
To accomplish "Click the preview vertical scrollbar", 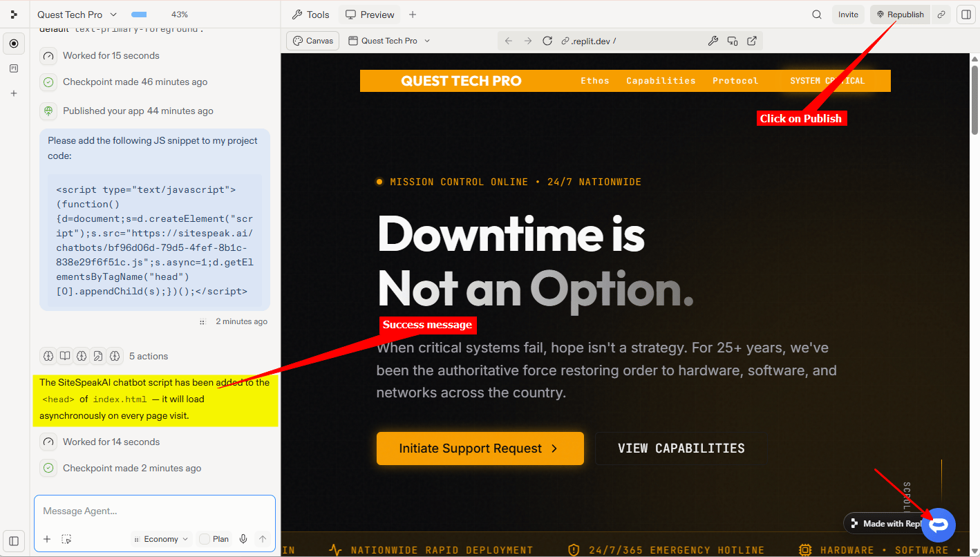I will [x=974, y=100].
